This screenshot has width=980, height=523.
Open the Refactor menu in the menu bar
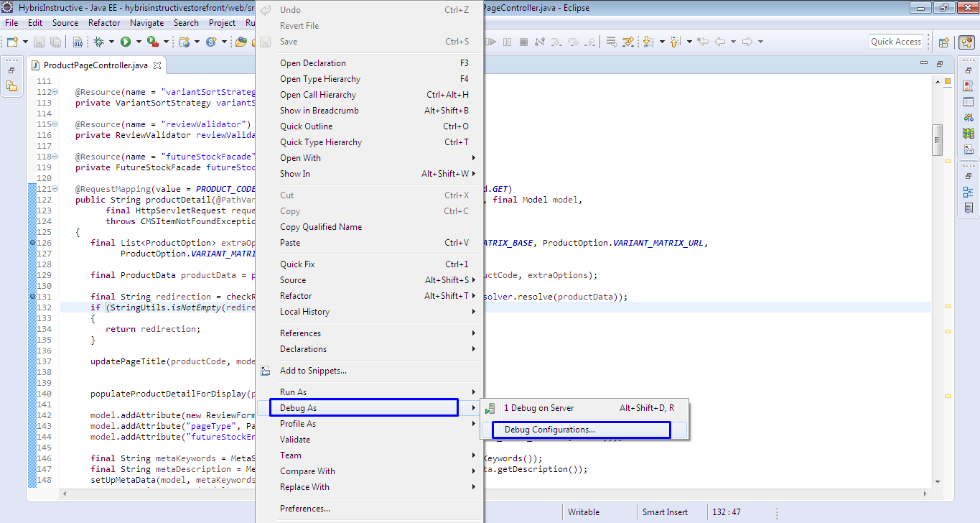coord(104,22)
